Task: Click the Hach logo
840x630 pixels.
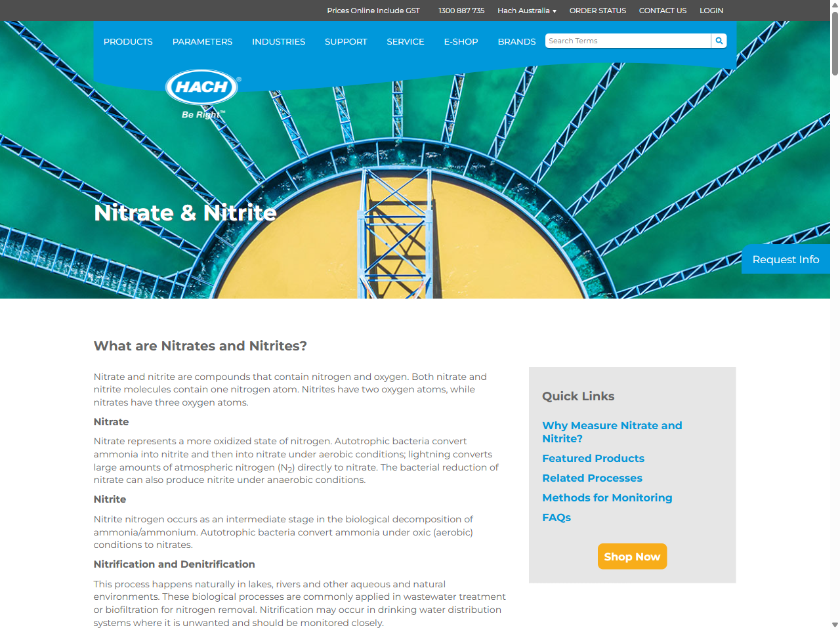Action: [x=202, y=88]
